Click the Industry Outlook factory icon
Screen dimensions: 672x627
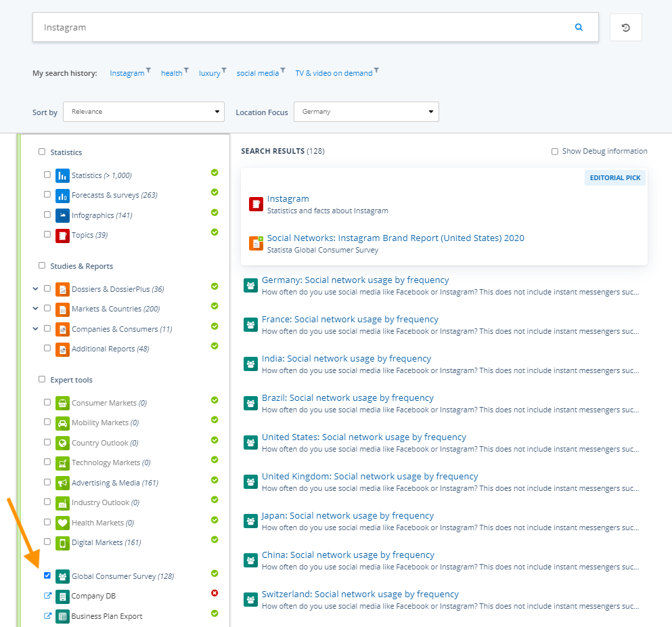[62, 503]
